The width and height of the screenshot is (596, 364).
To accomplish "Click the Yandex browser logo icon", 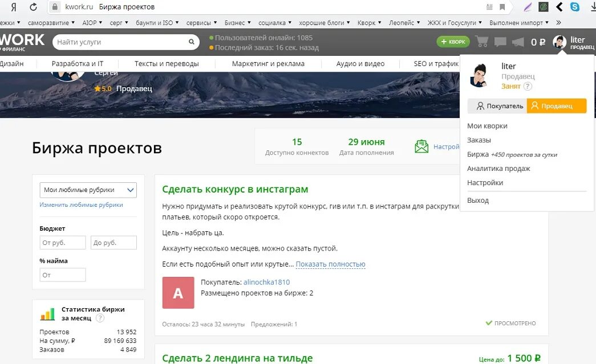I will 14,7.
